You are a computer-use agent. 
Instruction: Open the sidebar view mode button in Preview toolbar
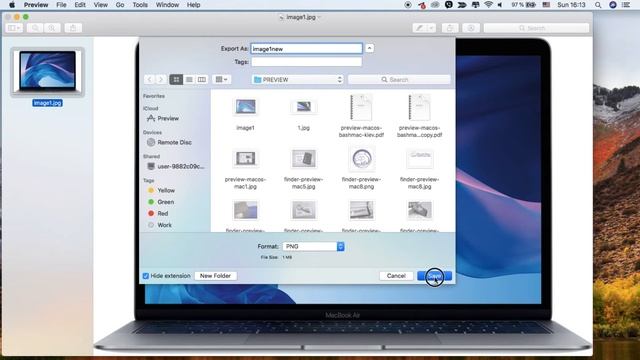(x=14, y=28)
